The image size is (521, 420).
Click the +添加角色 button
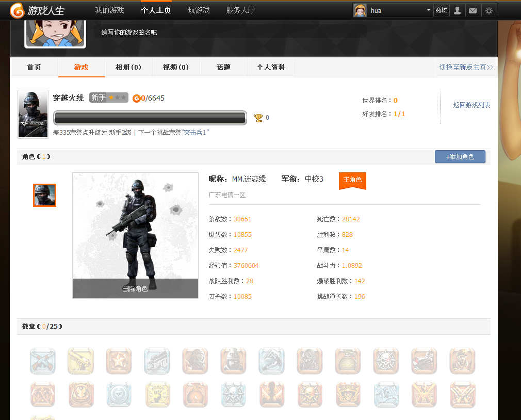click(460, 156)
